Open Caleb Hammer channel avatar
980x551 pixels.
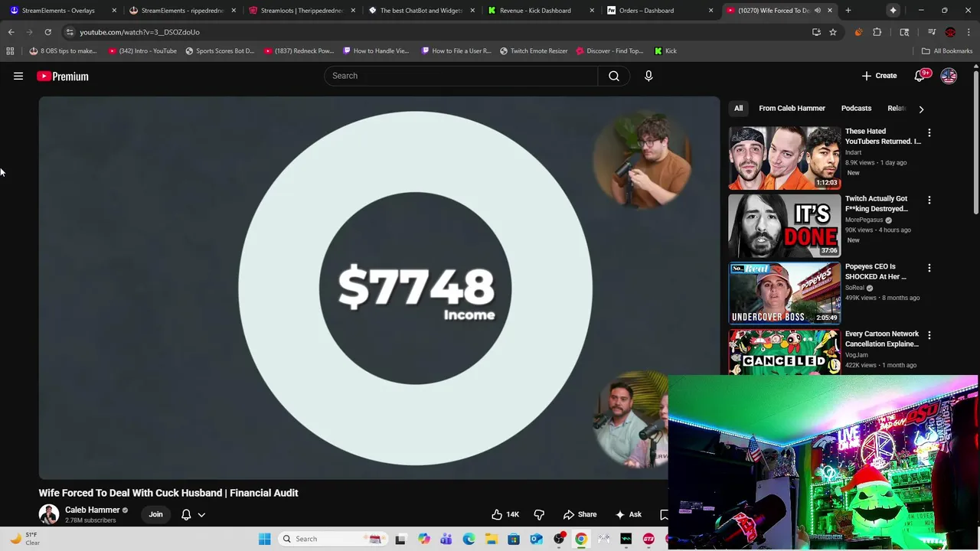pos(49,514)
